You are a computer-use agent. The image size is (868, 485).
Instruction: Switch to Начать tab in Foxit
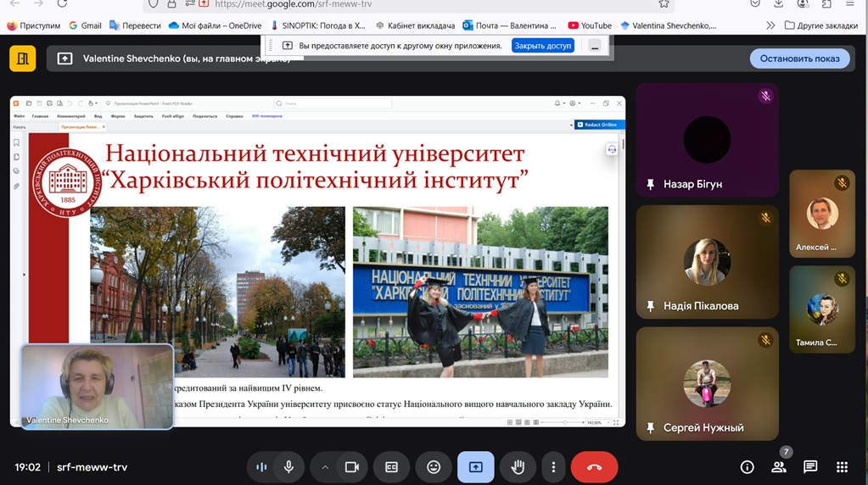20,127
